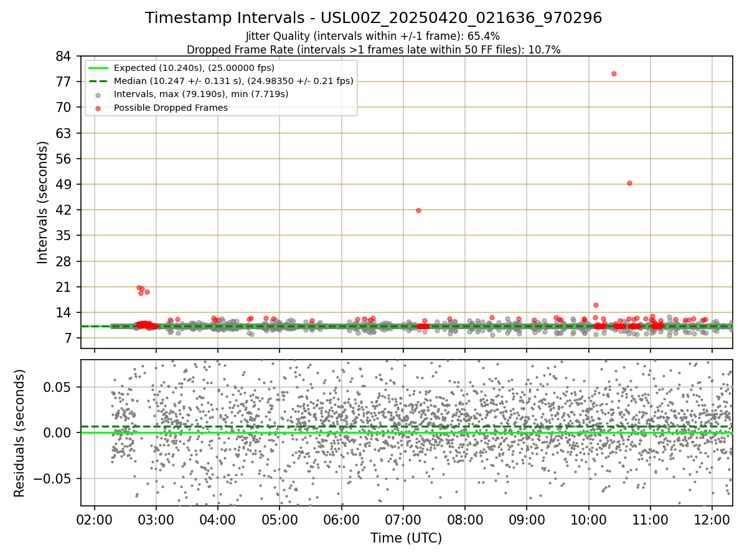This screenshot has height=560, width=747.
Task: Click the Time (UTC) x-axis label
Action: pyautogui.click(x=406, y=538)
